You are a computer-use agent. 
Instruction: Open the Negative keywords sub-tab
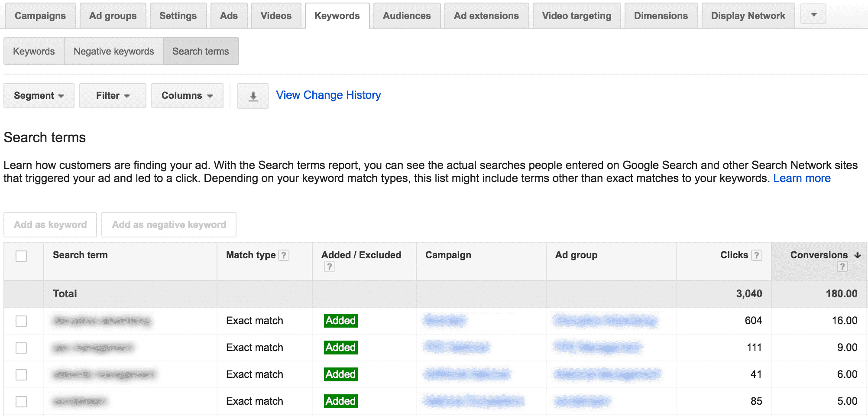[113, 52]
